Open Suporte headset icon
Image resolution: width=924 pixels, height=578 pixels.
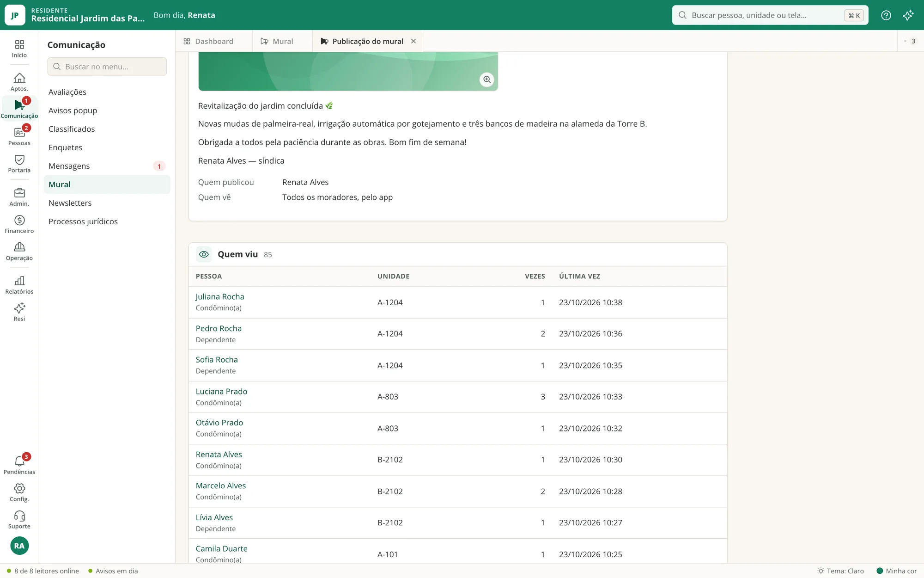19,520
